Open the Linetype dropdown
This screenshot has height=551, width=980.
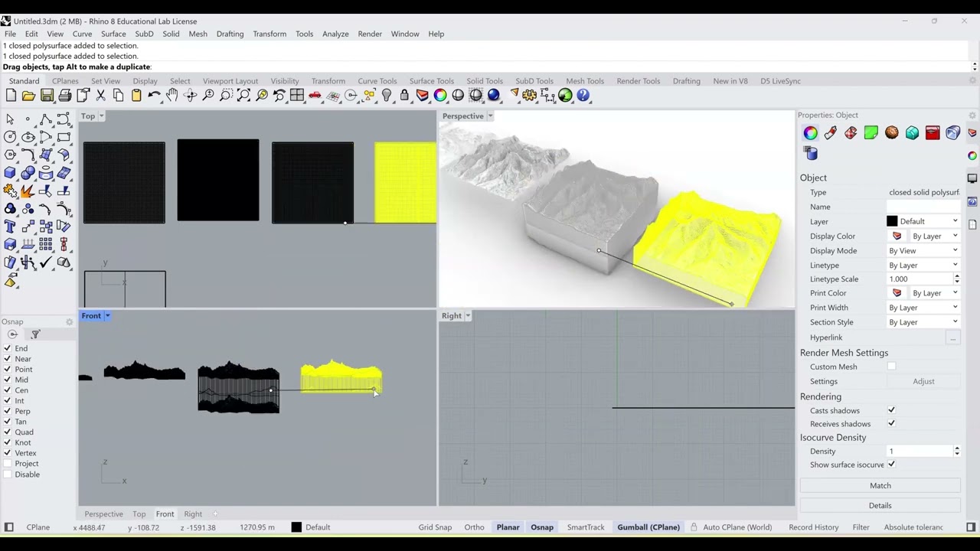tap(923, 265)
